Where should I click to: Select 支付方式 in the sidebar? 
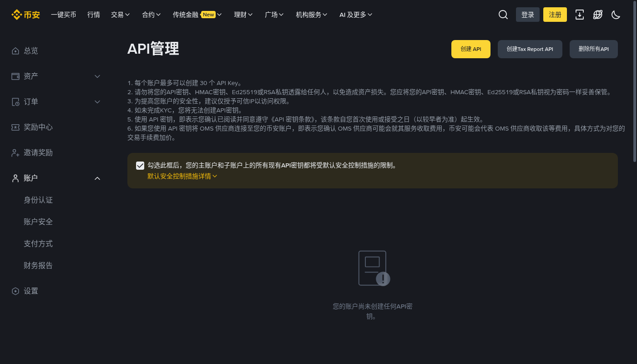pyautogui.click(x=38, y=244)
